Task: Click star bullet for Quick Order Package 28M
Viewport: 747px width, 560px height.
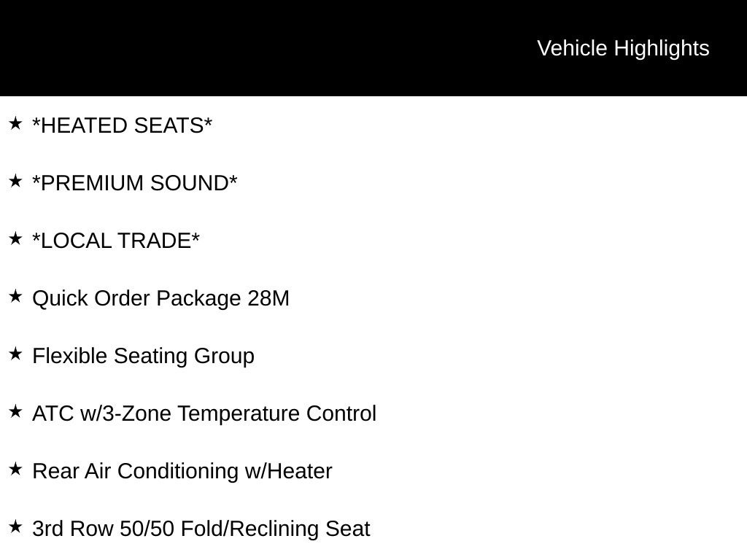Action: [x=15, y=296]
